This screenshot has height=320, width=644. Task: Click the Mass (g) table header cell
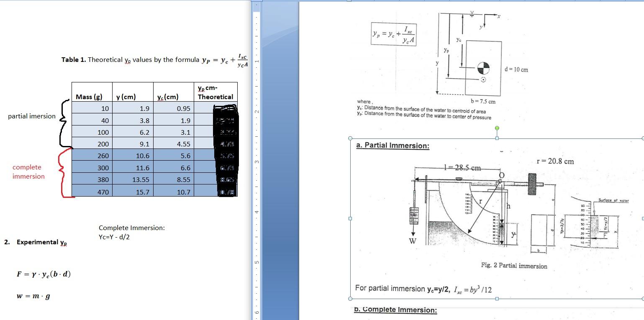[x=89, y=96]
